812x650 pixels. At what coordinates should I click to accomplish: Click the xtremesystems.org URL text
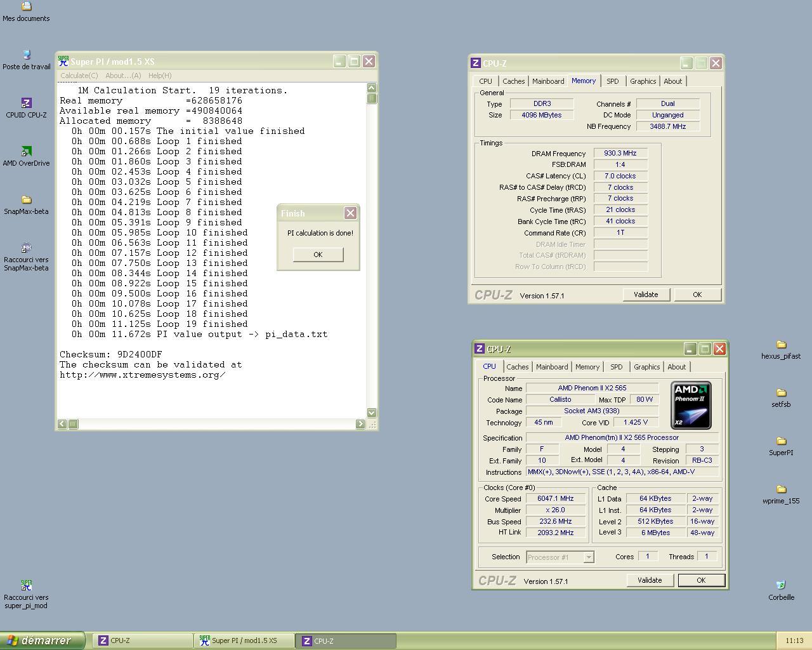pyautogui.click(x=143, y=375)
